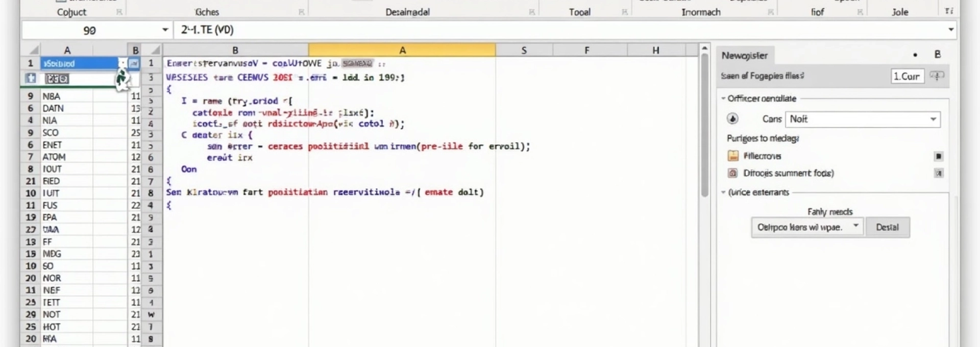Screen dimensions: 980x347
Task: Open the Cans Nolt combo box
Action: [863, 119]
